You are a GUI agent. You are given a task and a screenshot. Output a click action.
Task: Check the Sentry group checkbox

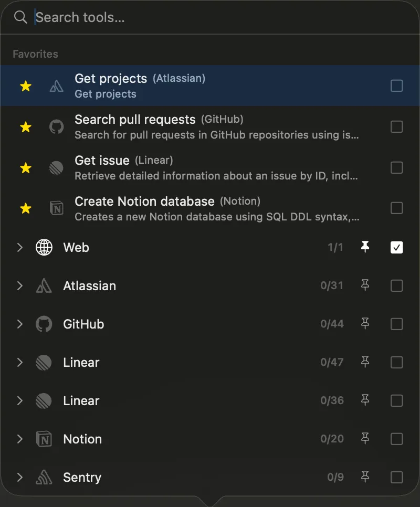click(x=397, y=477)
